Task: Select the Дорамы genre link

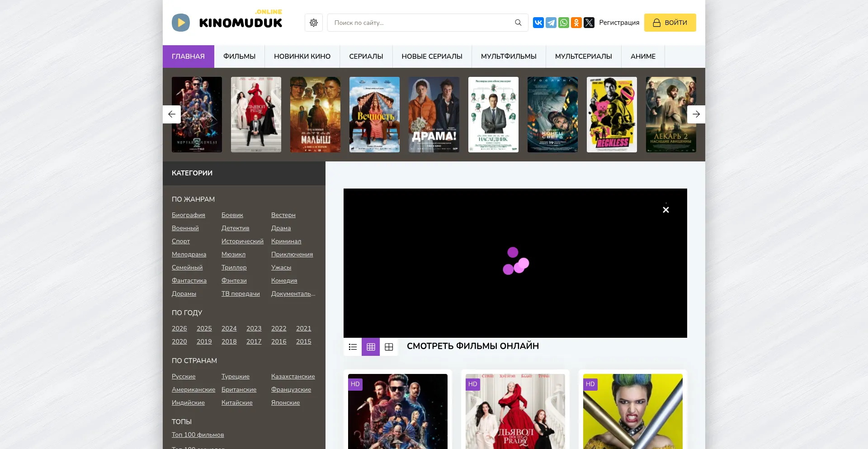Action: 184,293
